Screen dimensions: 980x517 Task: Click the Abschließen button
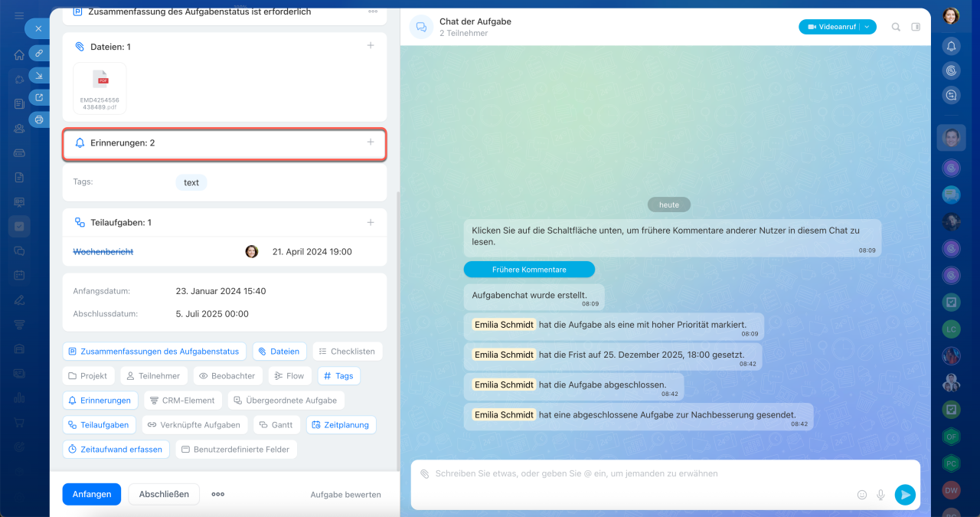(164, 494)
